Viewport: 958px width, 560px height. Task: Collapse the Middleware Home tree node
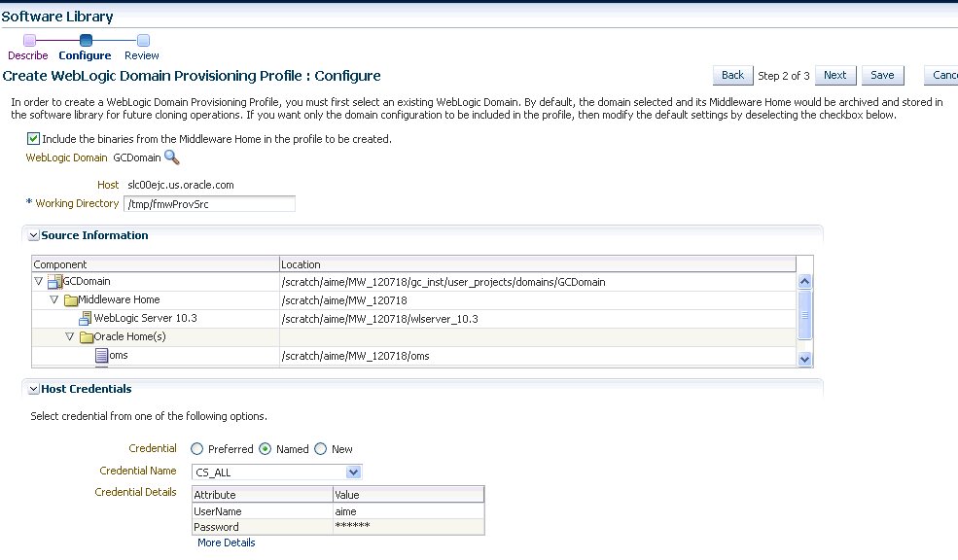(53, 299)
